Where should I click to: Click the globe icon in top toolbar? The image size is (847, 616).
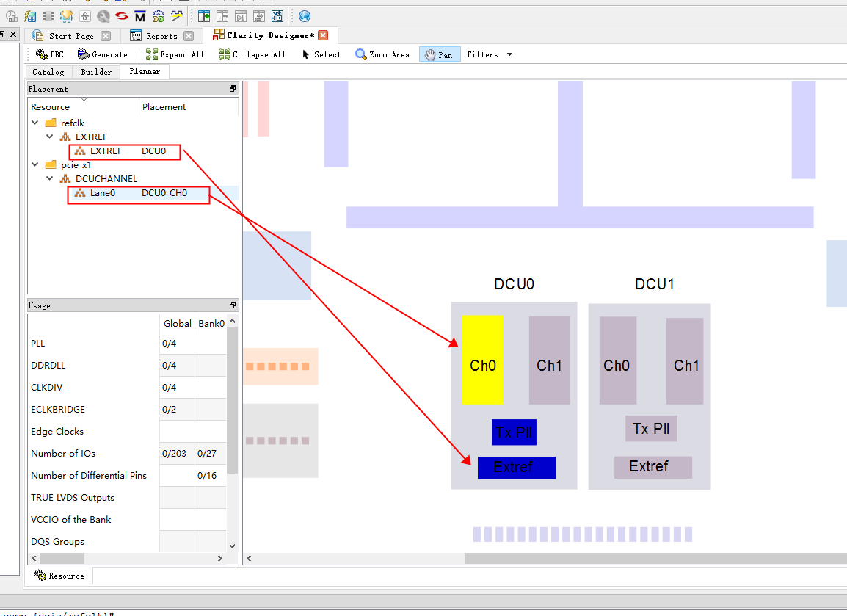pyautogui.click(x=305, y=15)
